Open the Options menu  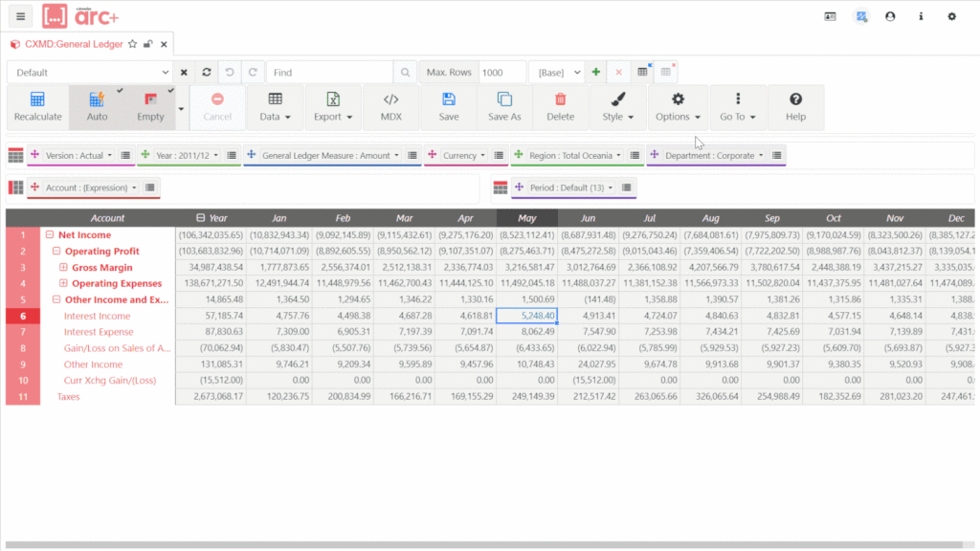click(678, 106)
